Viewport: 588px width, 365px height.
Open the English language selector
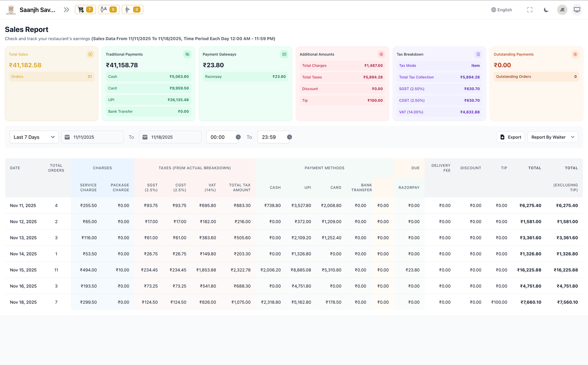tap(502, 10)
